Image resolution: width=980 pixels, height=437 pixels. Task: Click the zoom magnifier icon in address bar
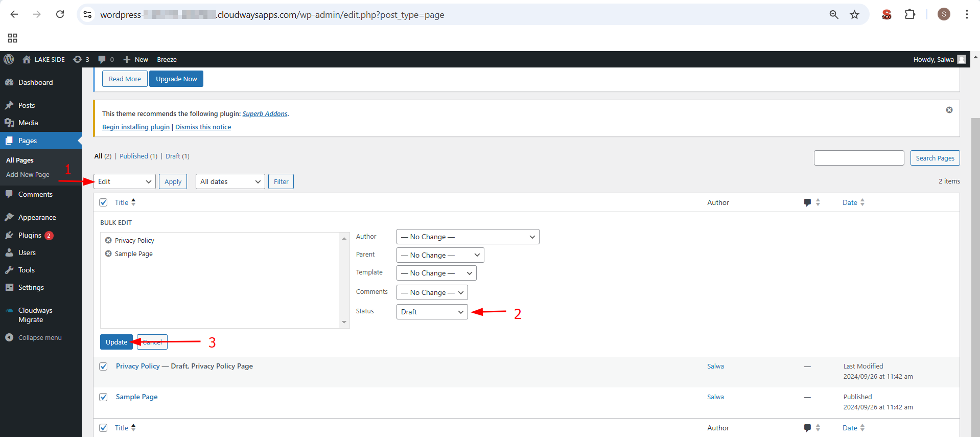(834, 15)
